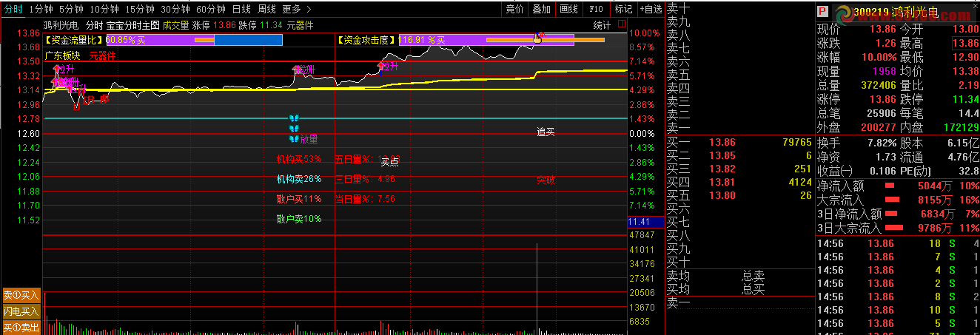Switch to the 周线 weekly chart tab
Screen dimensions: 980x335
click(x=266, y=9)
